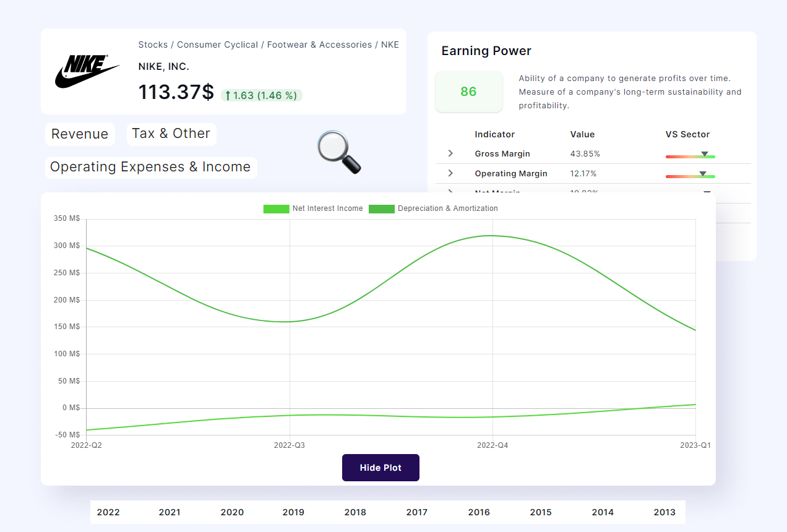Viewport: 787px width, 532px height.
Task: Click the Stocks breadcrumb link
Action: click(x=153, y=45)
